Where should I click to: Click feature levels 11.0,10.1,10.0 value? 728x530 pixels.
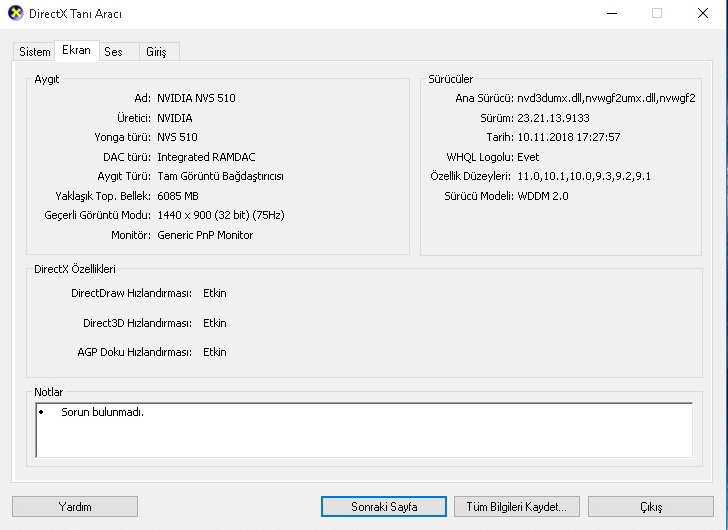(584, 176)
